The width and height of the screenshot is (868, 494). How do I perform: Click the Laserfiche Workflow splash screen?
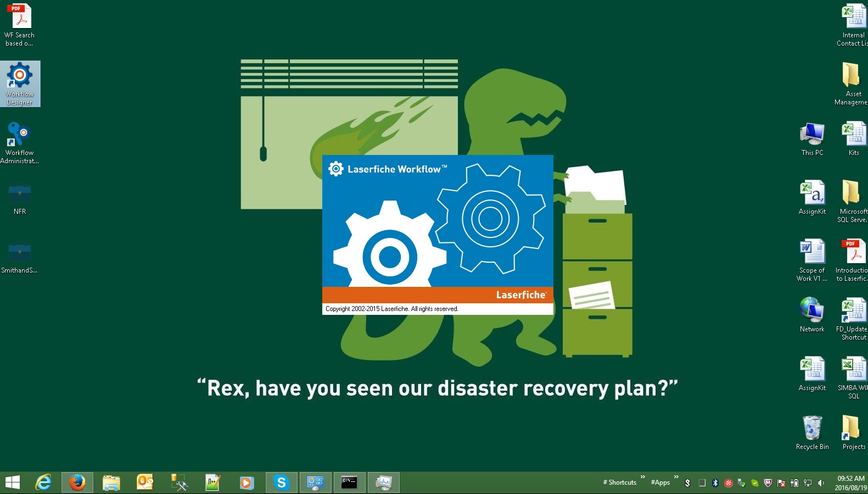coord(438,235)
